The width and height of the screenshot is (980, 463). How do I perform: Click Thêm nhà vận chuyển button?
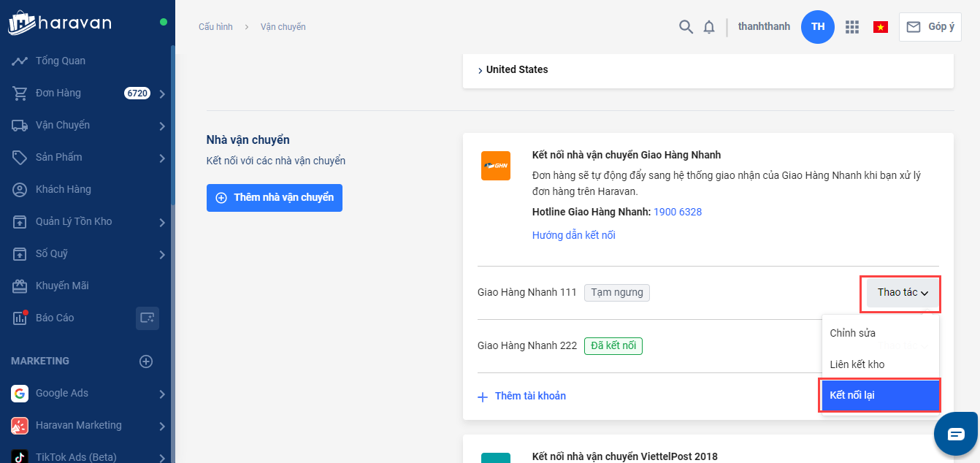(275, 198)
